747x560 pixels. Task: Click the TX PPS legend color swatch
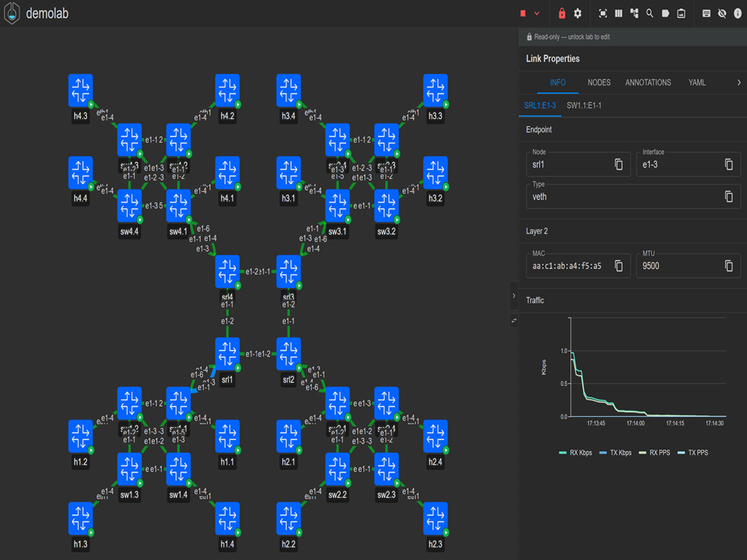(681, 453)
